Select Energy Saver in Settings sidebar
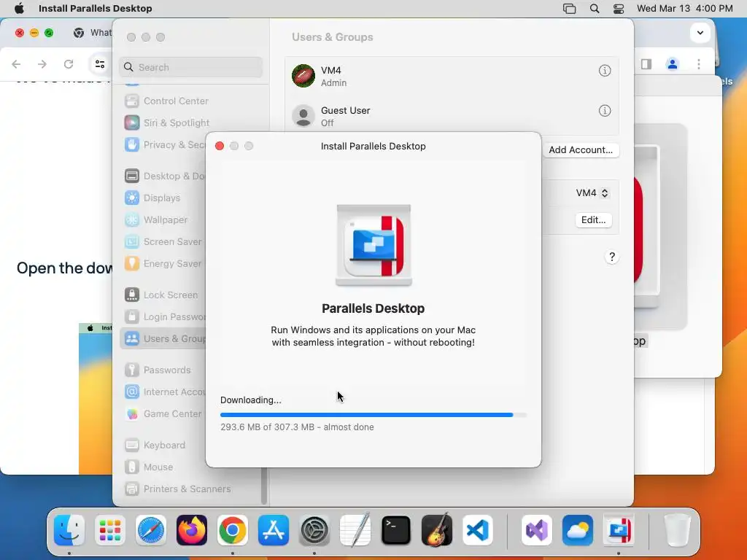The width and height of the screenshot is (747, 560). [x=163, y=264]
